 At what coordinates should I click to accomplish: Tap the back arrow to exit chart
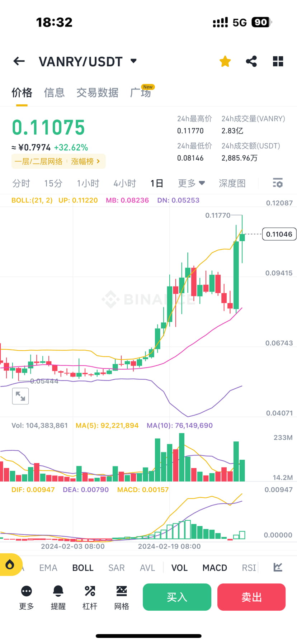click(19, 61)
